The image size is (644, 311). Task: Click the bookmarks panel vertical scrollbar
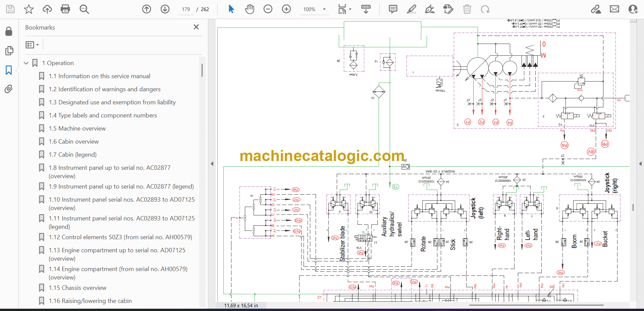click(202, 70)
